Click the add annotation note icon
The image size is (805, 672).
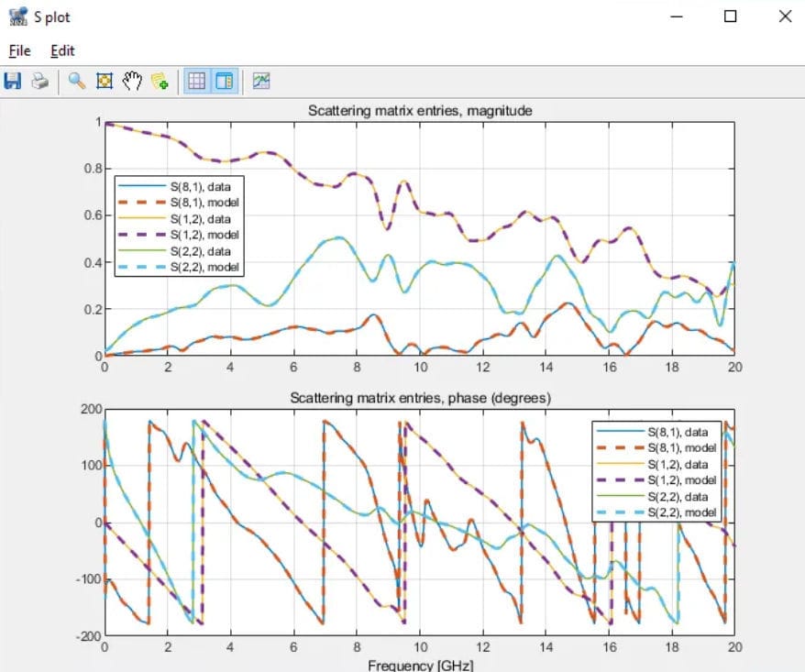pyautogui.click(x=159, y=81)
